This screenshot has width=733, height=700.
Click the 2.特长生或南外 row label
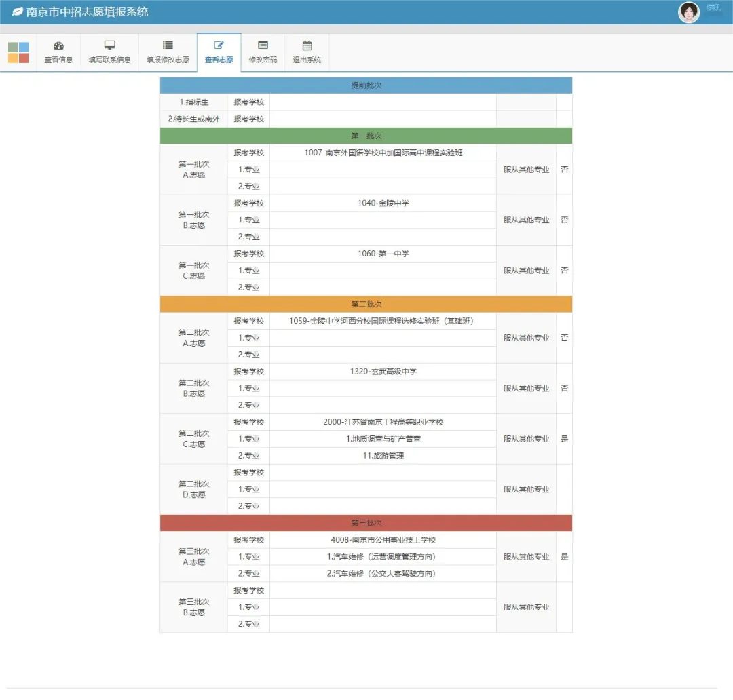point(194,119)
